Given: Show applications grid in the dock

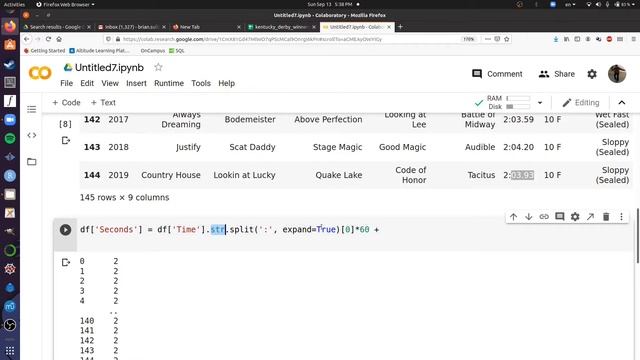Looking at the screenshot, I should (x=10, y=351).
